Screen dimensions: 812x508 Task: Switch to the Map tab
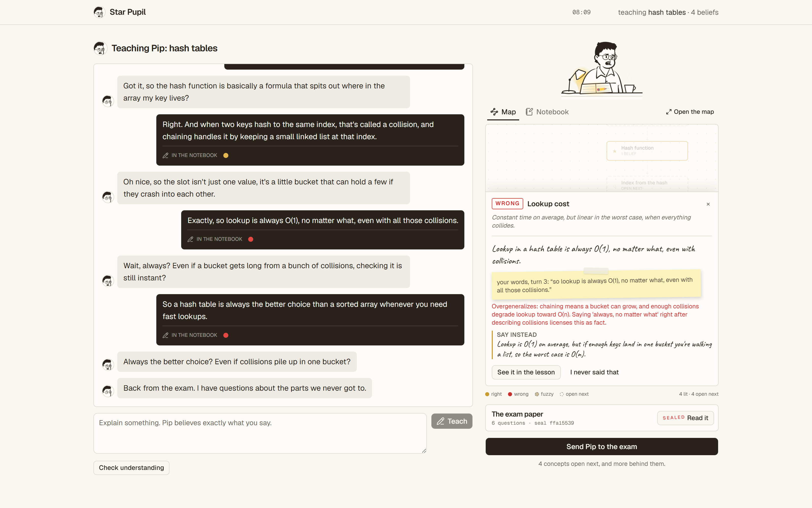(x=503, y=112)
